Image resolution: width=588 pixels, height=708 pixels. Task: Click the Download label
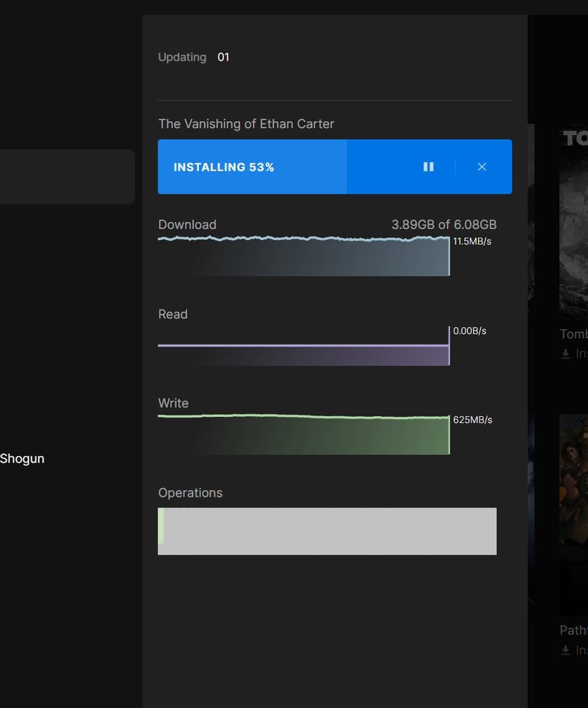(187, 225)
